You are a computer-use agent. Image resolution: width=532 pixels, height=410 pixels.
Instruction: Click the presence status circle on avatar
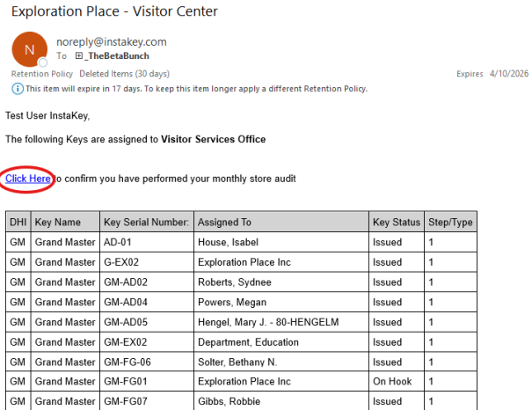click(42, 63)
